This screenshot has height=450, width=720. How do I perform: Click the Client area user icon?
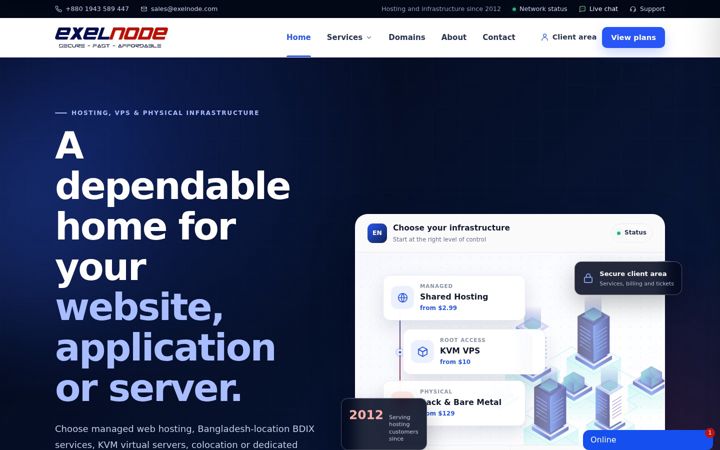tap(544, 37)
